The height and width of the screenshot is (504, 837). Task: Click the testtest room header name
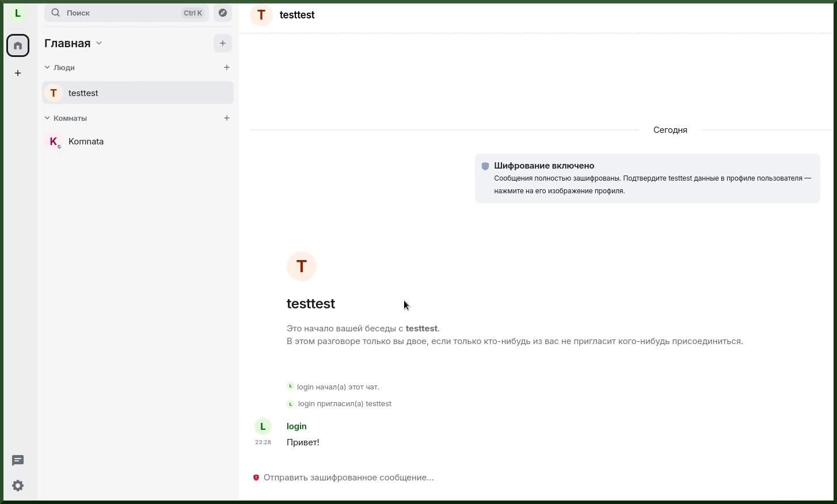[x=297, y=15]
